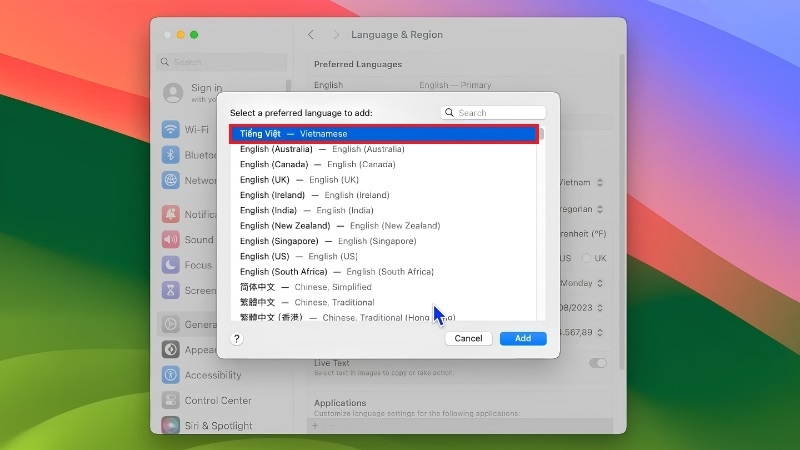Select English (Canada) language row
The width and height of the screenshot is (800, 450).
[384, 164]
